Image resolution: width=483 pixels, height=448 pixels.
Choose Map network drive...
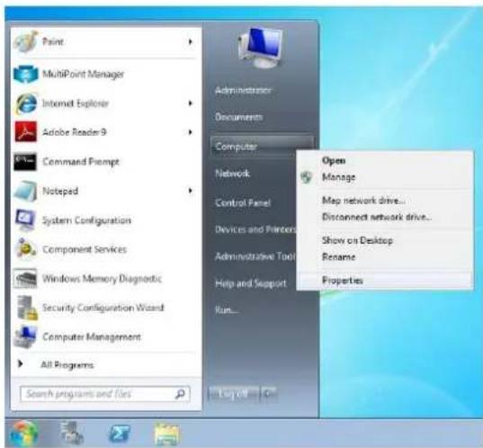pos(363,201)
